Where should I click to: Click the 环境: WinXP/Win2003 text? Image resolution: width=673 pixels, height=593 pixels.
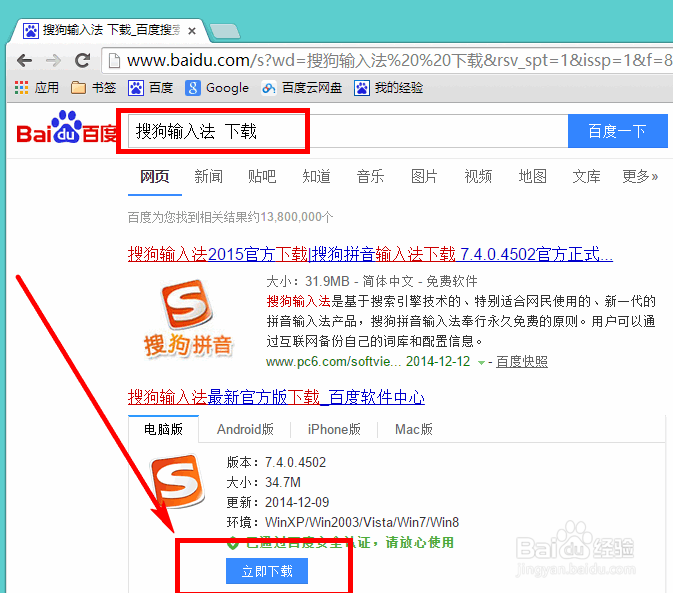point(343,522)
